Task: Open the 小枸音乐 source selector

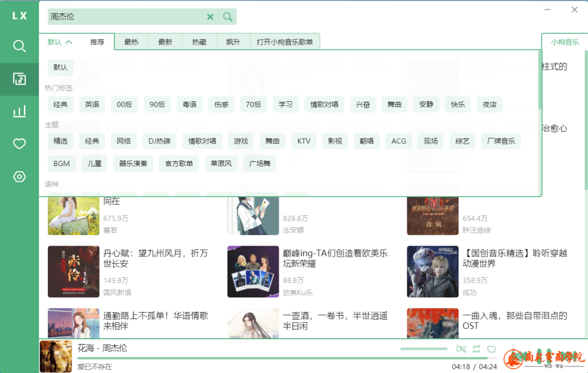Action: (x=565, y=42)
